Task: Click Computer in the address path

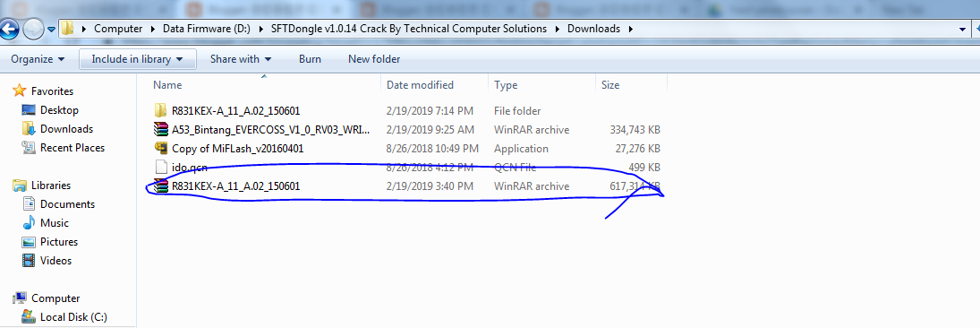Action: click(x=117, y=29)
